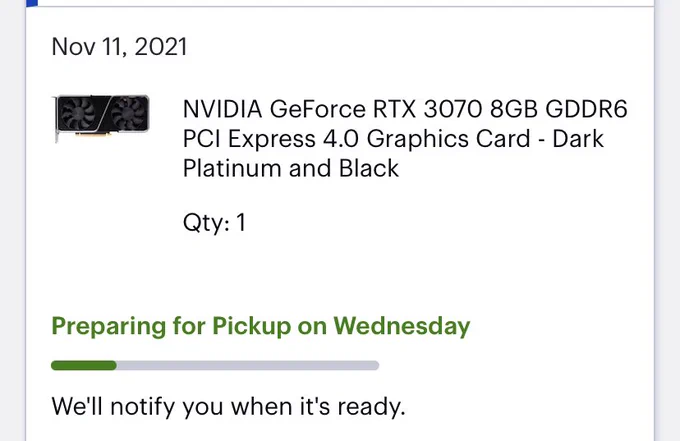Click the word Pickup in green status text

[x=252, y=326]
